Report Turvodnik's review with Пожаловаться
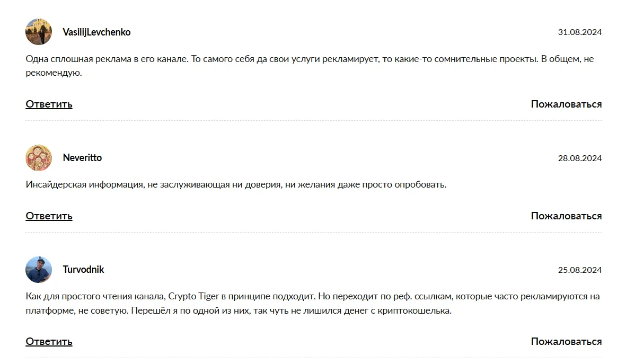Image resolution: width=626 pixels, height=364 pixels. coord(566,342)
